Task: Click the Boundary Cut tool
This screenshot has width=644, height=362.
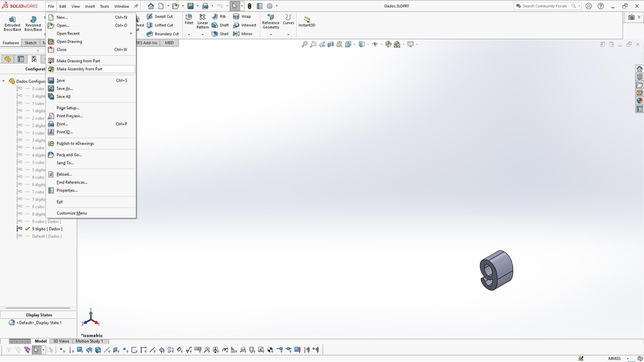Action: click(163, 34)
